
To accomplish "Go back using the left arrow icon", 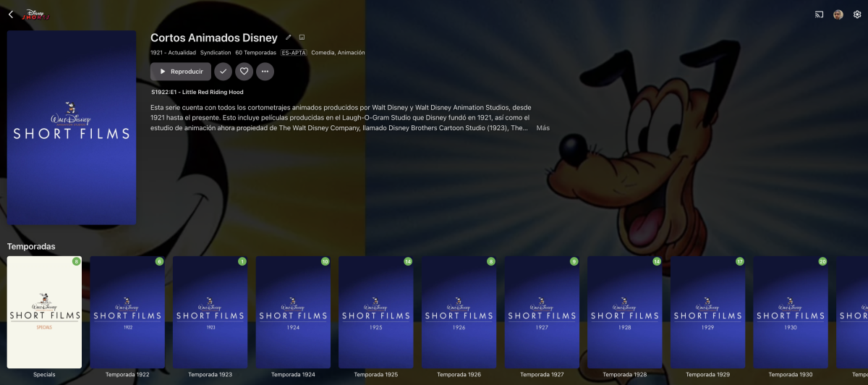I will click(11, 14).
